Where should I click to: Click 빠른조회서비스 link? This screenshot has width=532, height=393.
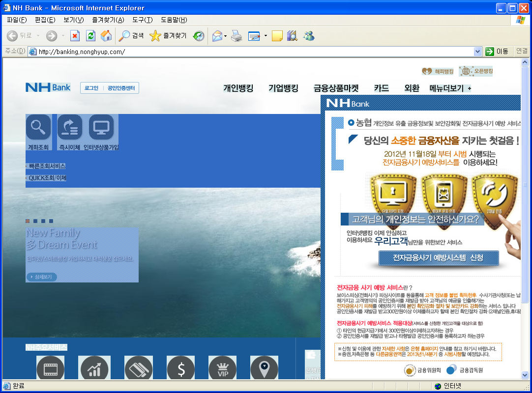point(47,166)
